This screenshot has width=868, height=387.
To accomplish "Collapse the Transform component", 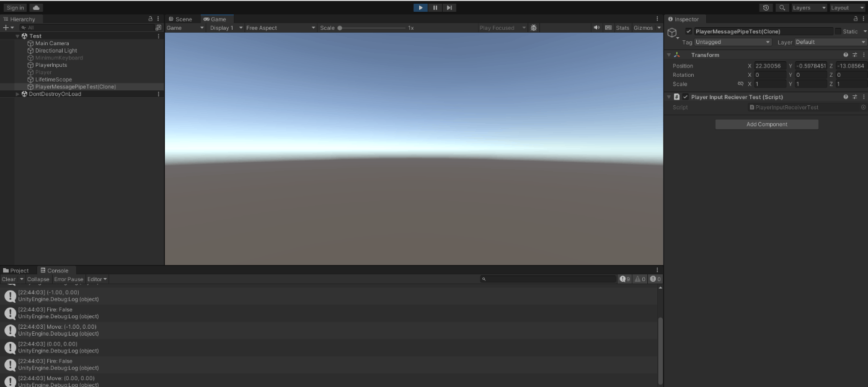I will pyautogui.click(x=669, y=55).
